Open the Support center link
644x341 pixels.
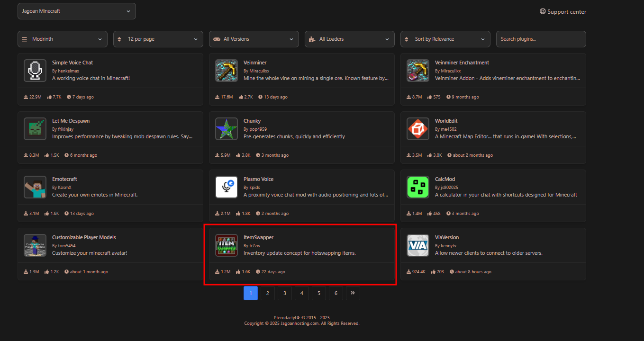click(x=563, y=12)
